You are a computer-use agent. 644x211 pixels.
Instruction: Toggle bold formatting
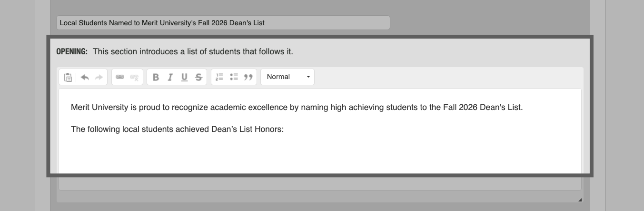tap(156, 77)
